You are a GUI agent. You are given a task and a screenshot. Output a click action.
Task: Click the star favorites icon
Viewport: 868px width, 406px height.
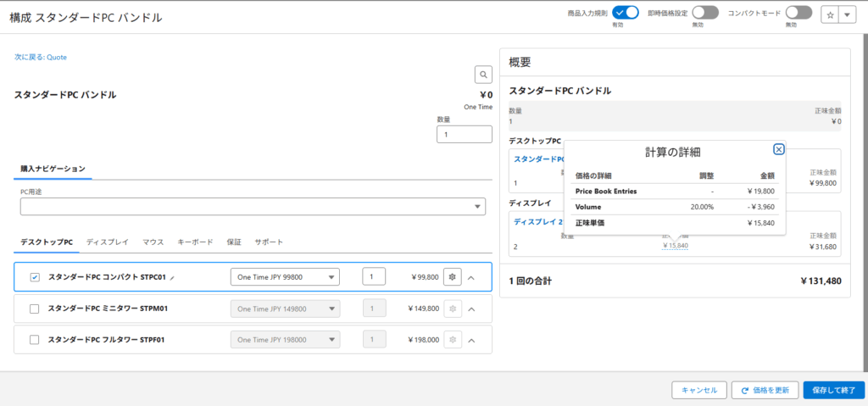coord(830,15)
